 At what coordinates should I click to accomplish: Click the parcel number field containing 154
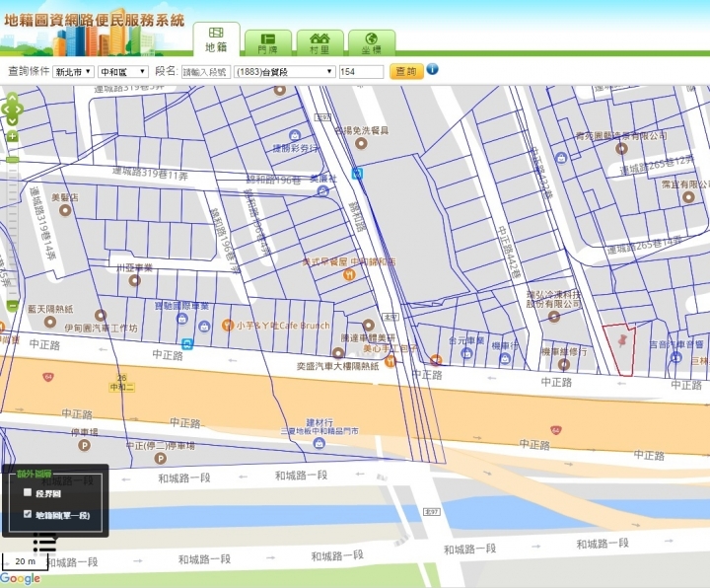point(360,72)
